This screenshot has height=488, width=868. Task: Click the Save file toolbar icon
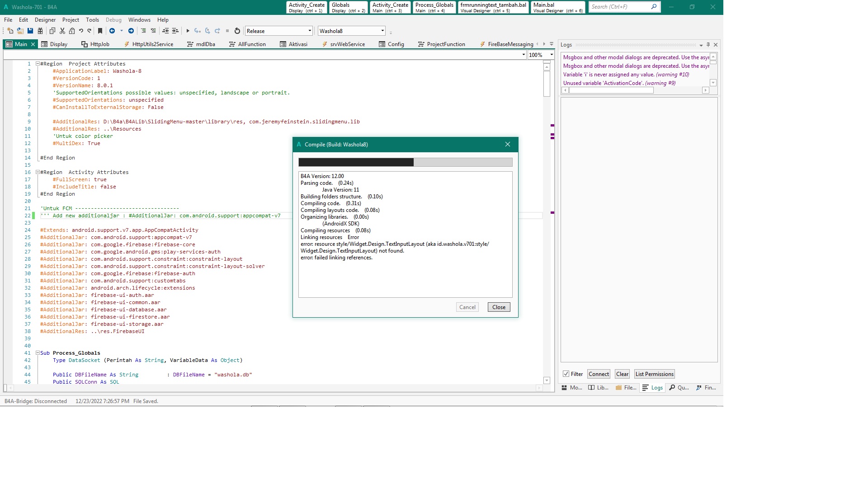pyautogui.click(x=30, y=31)
